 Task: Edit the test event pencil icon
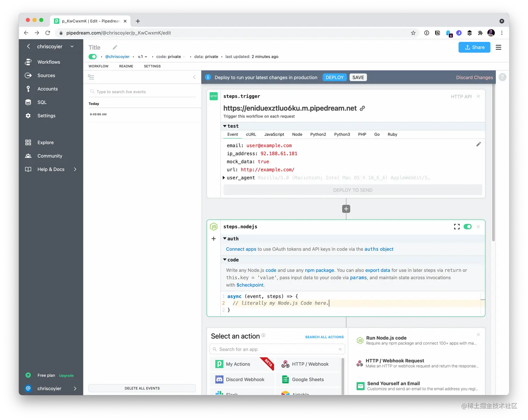click(x=478, y=144)
